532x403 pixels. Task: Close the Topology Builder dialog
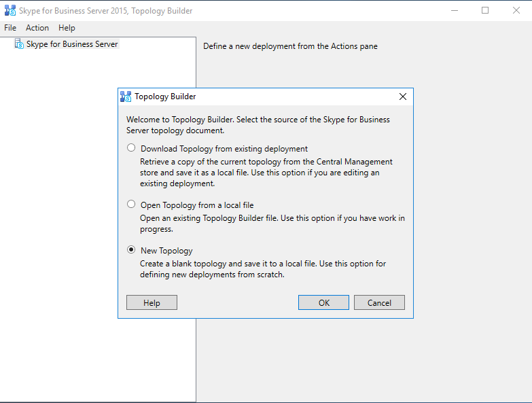(x=403, y=97)
